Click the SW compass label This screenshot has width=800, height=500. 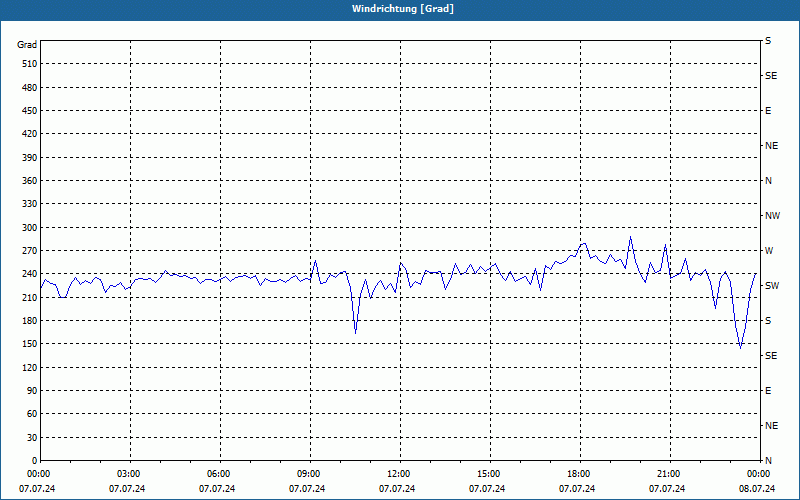(x=772, y=286)
